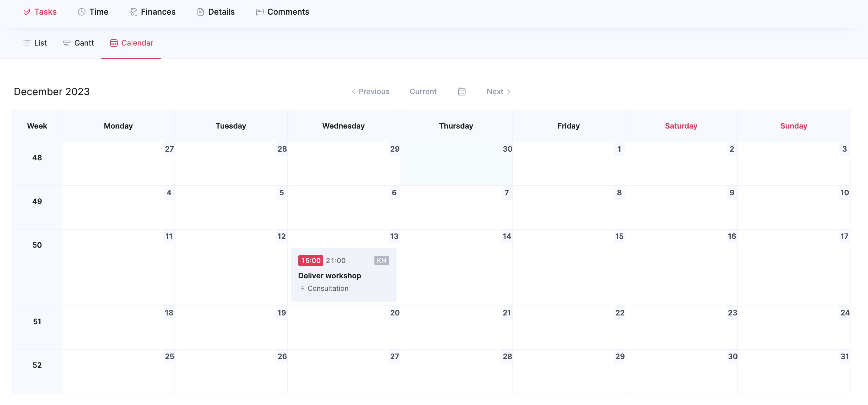Select day 15 on Friday
Viewport: 868px width, 405px height.
[x=568, y=267]
